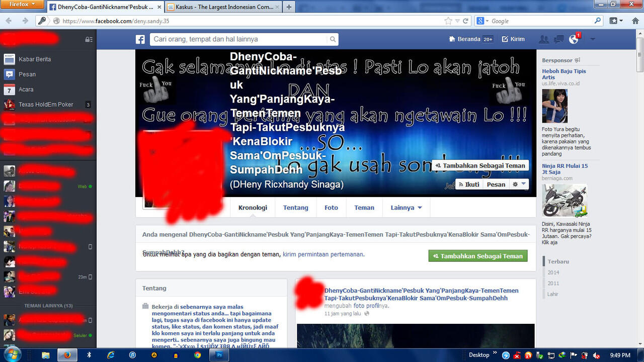644x362 pixels.
Task: Open Windows Explorer from the taskbar
Action: 46,355
